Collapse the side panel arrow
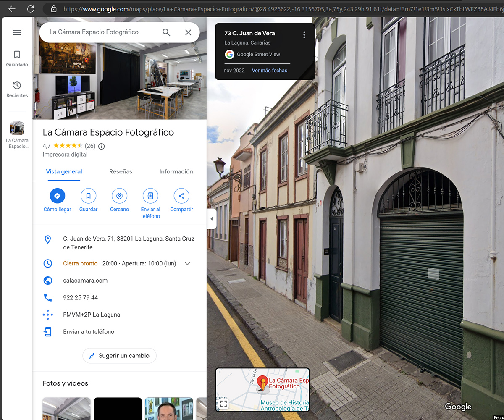This screenshot has width=504, height=420. pyautogui.click(x=211, y=219)
